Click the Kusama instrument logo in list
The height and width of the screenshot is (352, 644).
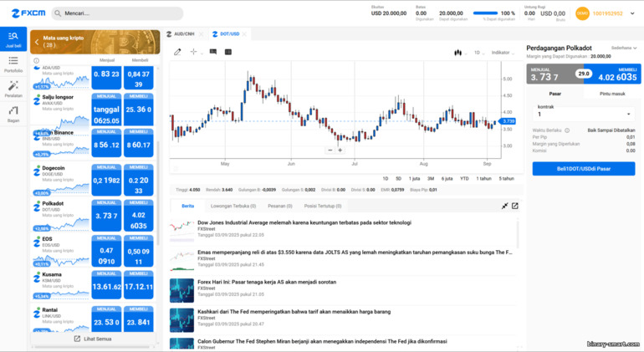[37, 278]
